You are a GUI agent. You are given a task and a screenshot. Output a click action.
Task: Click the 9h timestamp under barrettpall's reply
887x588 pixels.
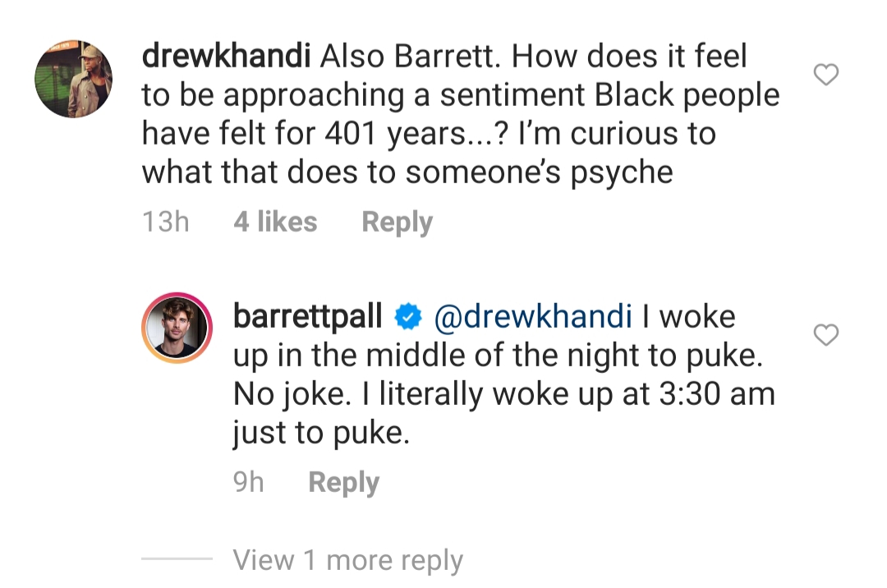[248, 482]
